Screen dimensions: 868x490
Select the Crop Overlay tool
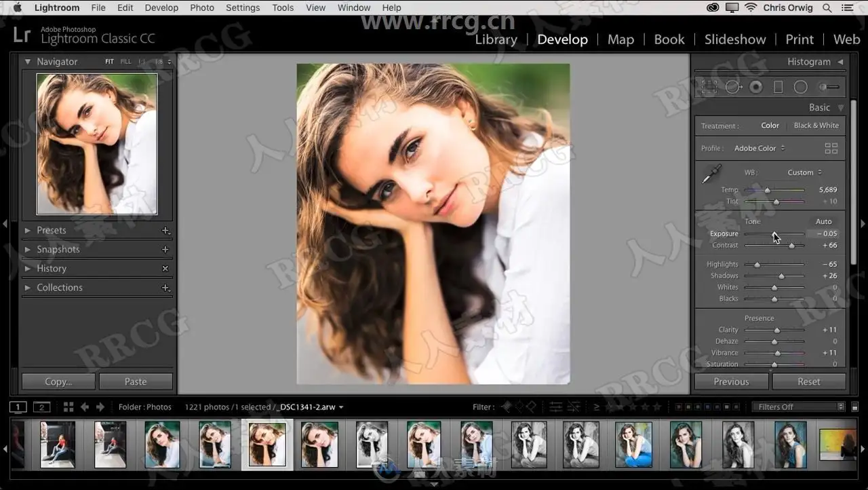709,87
